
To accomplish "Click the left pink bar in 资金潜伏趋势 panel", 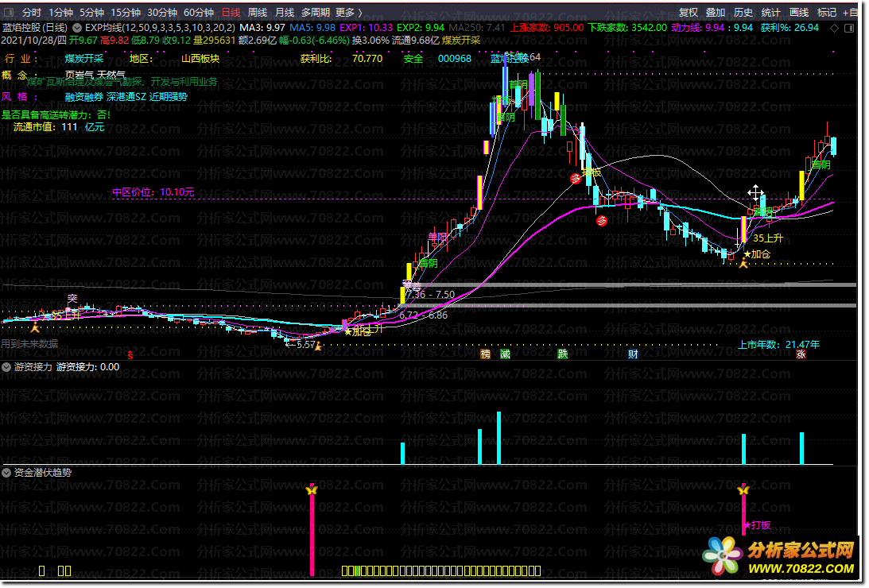I will click(x=312, y=534).
